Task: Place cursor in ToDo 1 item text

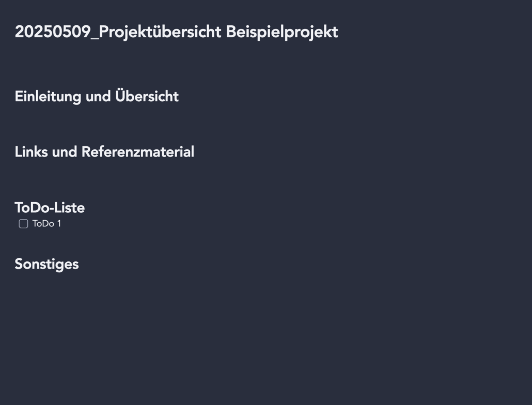Action: point(46,224)
